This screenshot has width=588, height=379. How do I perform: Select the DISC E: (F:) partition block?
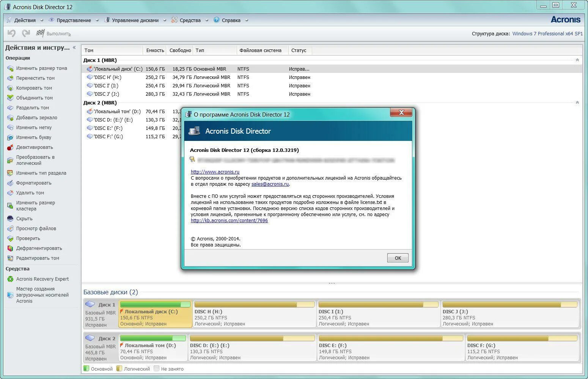click(x=391, y=347)
